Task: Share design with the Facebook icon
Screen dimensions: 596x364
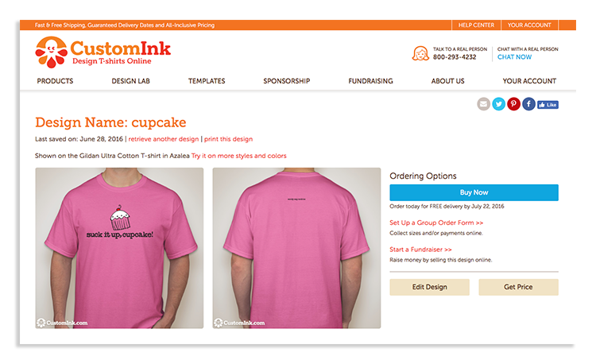Action: [x=528, y=104]
